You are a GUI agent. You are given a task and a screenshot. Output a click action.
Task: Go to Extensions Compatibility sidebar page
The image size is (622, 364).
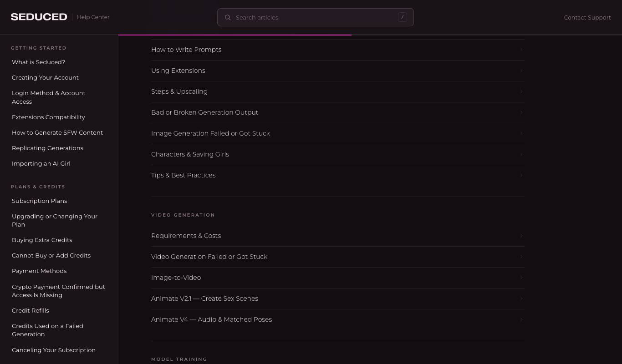[48, 117]
